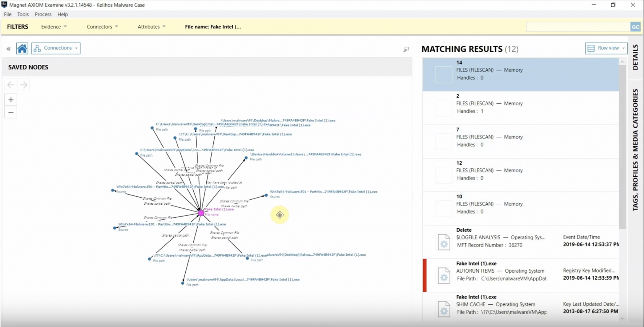Image resolution: width=644 pixels, height=327 pixels.
Task: Click the Home icon in the connections toolbar
Action: tap(22, 48)
